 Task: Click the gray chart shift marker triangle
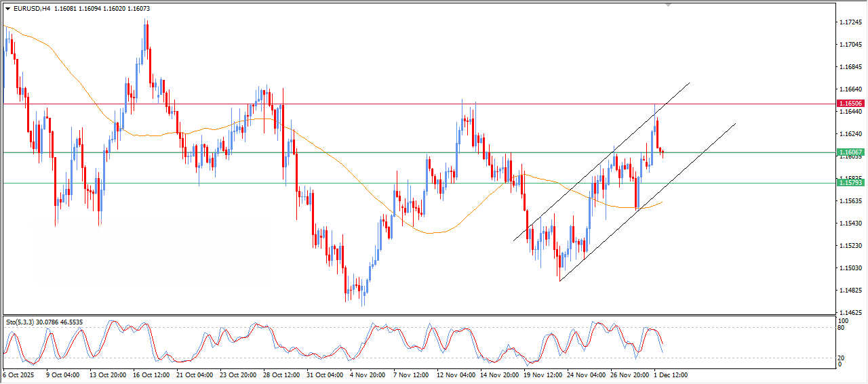pyautogui.click(x=669, y=5)
